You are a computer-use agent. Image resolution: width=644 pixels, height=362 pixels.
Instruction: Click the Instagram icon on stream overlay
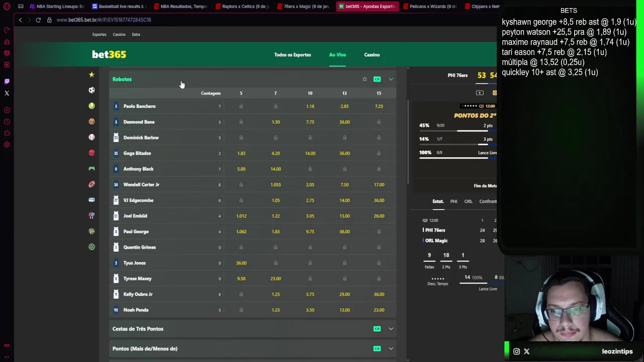tap(517, 351)
